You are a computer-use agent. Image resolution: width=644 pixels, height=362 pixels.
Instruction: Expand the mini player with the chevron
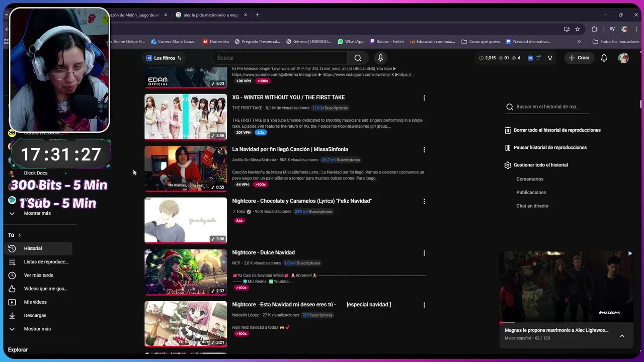[622, 336]
